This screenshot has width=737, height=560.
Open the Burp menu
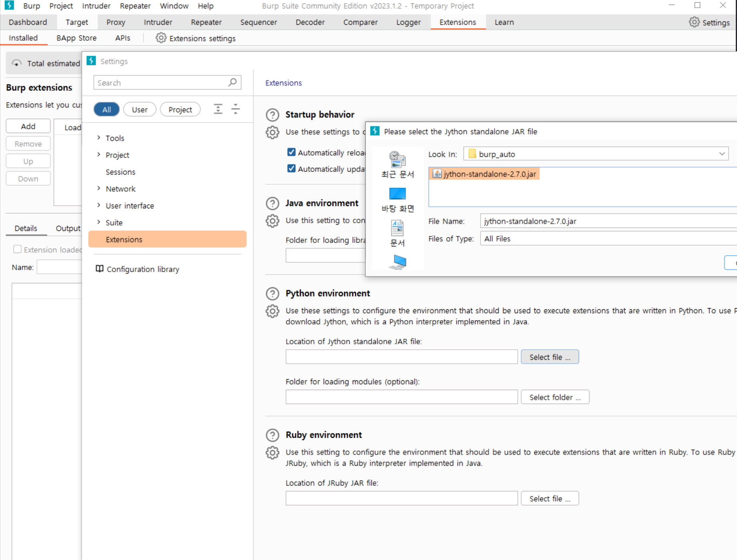[31, 6]
